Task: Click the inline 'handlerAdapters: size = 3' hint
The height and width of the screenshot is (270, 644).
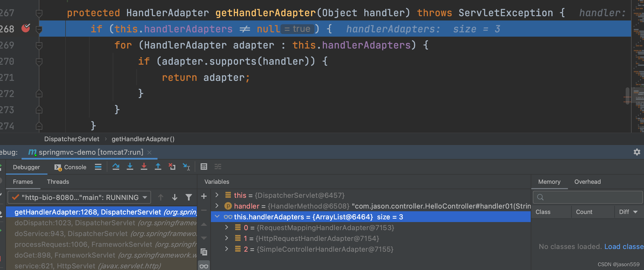Action: pos(423,29)
